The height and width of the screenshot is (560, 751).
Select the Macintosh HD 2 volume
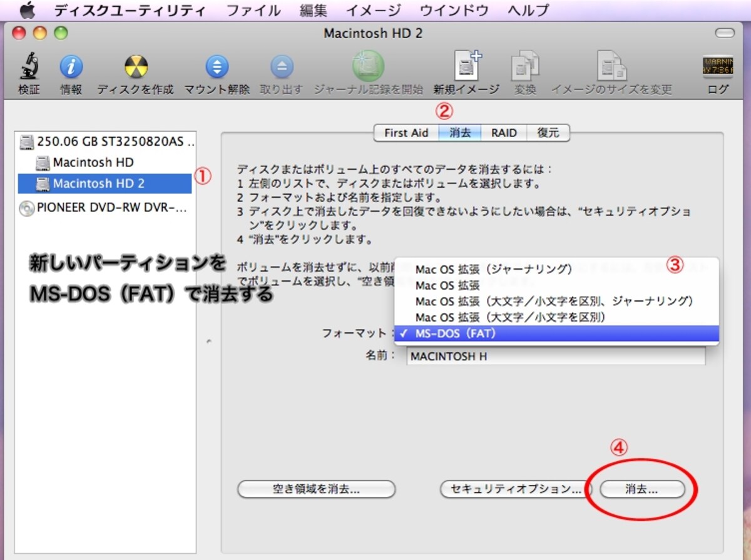[104, 183]
